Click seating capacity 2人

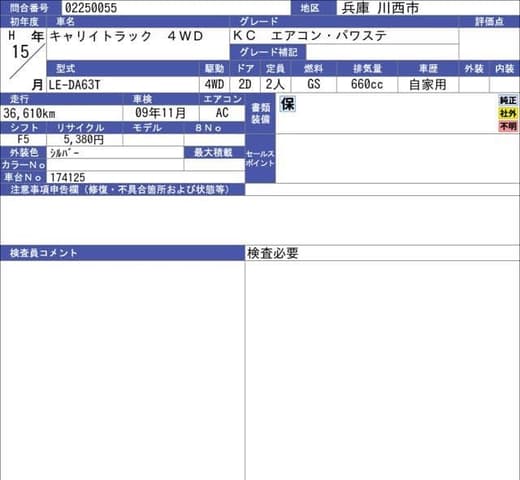(x=275, y=84)
